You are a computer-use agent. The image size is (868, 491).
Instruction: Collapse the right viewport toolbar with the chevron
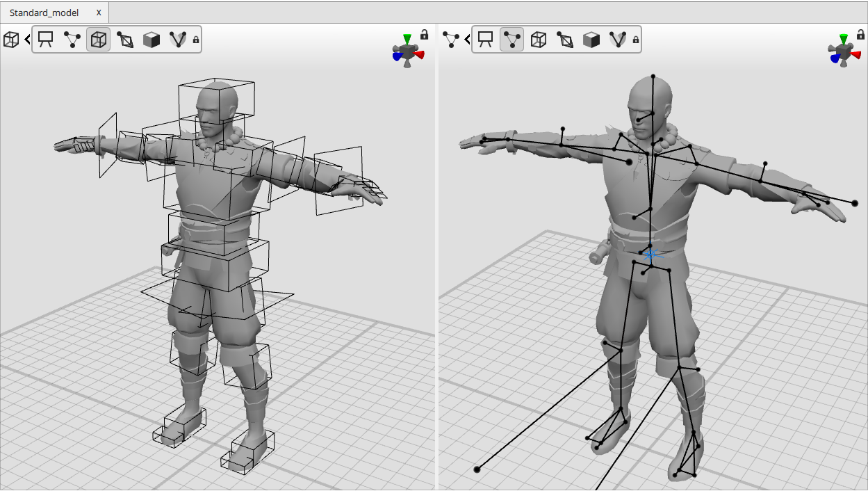pos(468,40)
